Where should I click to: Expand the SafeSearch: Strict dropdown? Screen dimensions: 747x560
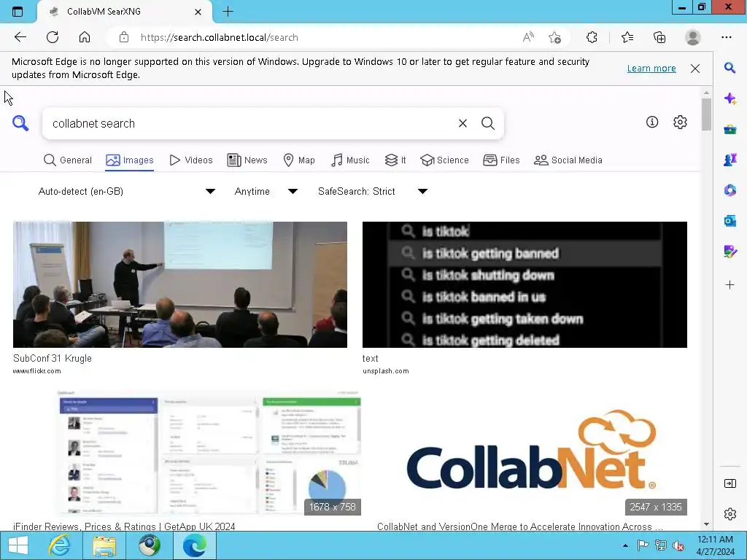click(373, 192)
